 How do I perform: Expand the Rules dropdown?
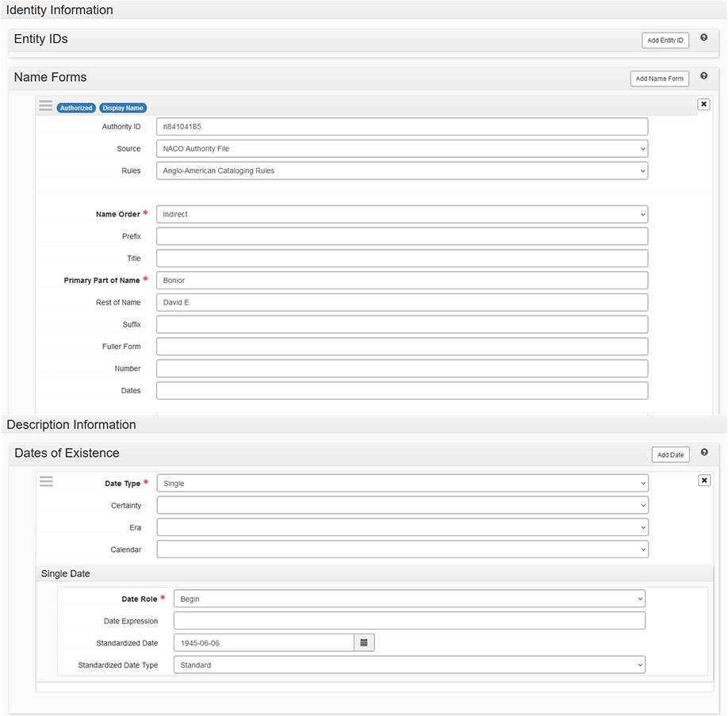point(401,171)
